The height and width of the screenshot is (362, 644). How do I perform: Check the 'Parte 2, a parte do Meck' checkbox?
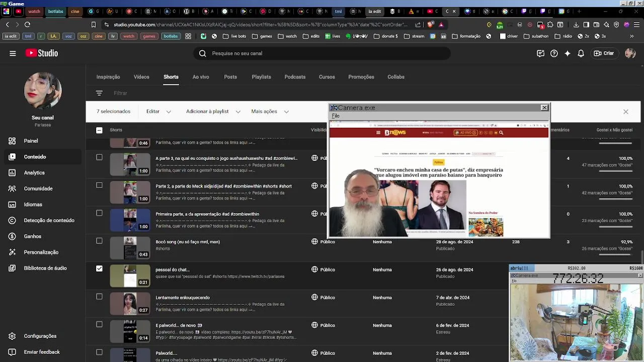tap(99, 185)
